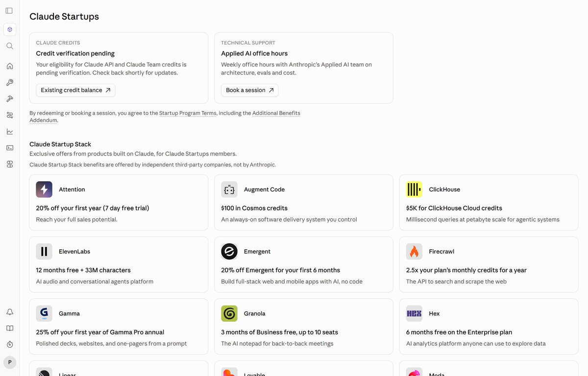Select '20% off Emergent for your first 6 months'
This screenshot has height=376, width=588.
[280, 270]
